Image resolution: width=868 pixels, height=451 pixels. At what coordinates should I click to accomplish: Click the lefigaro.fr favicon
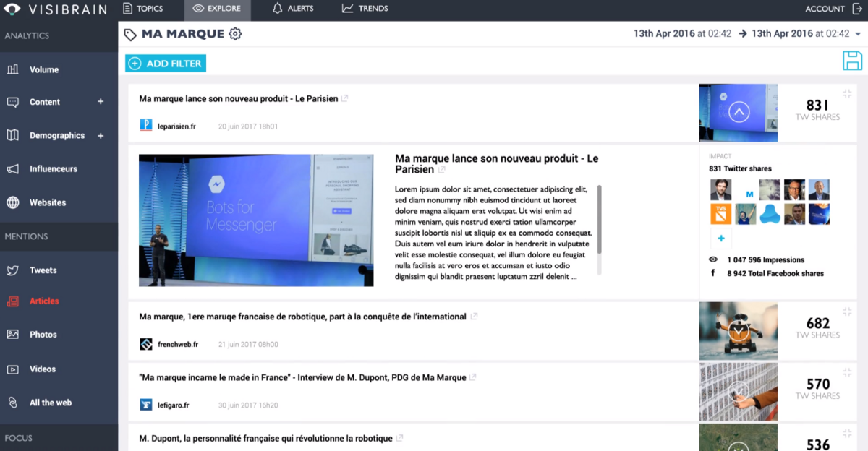point(145,405)
